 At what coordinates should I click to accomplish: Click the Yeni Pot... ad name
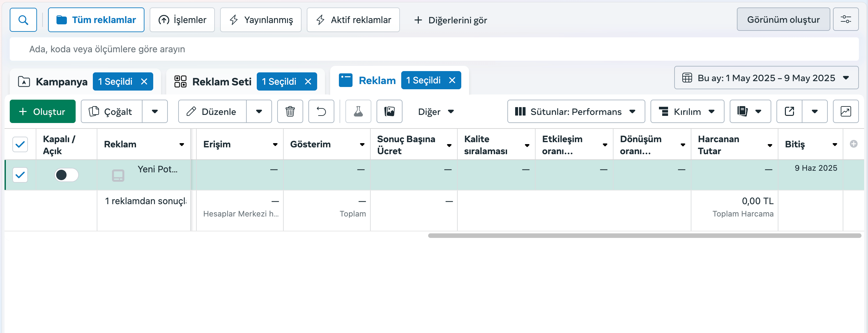tap(157, 169)
